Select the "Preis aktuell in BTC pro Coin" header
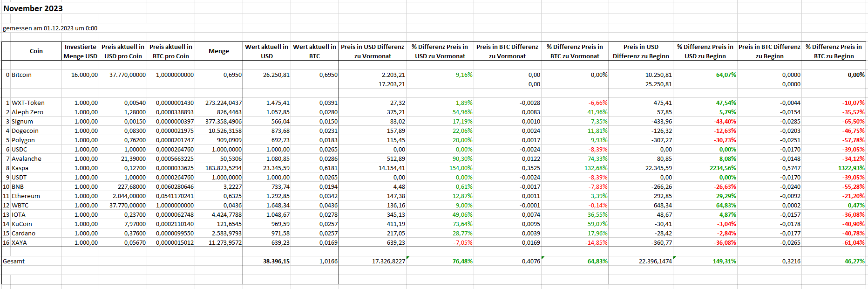The width and height of the screenshot is (868, 289). tap(171, 51)
